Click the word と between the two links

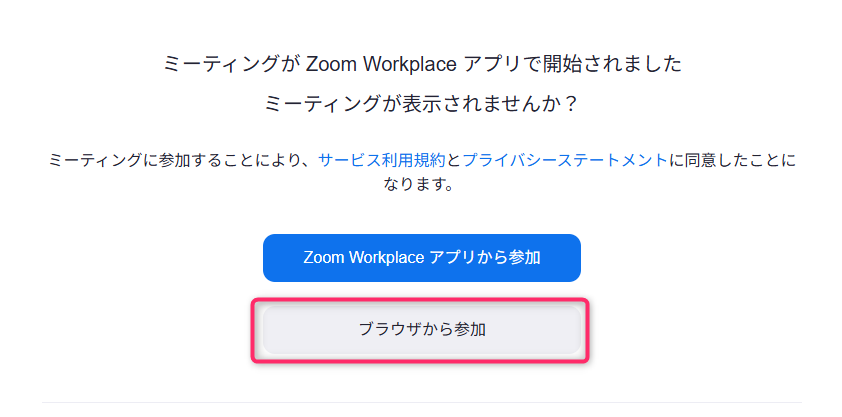[454, 160]
